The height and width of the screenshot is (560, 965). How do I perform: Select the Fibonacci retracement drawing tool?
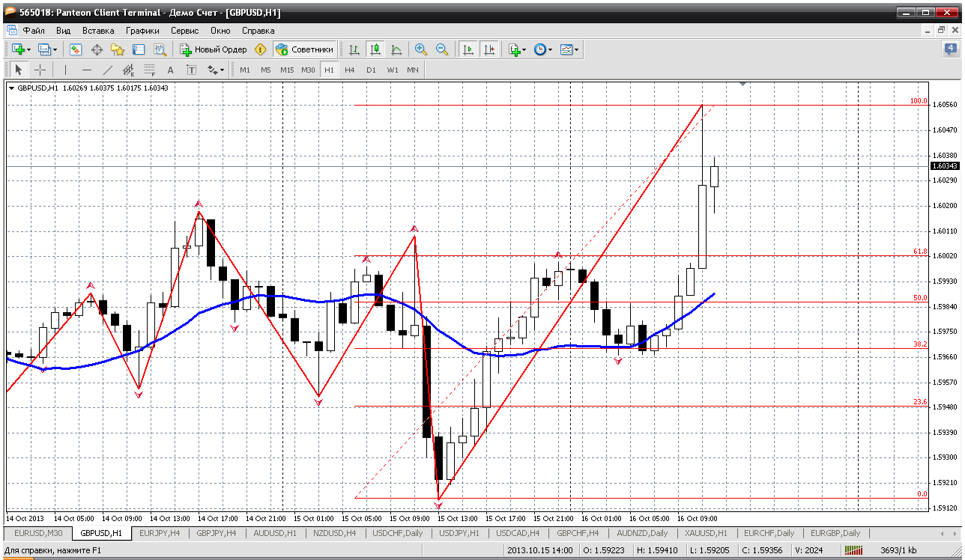(x=148, y=70)
